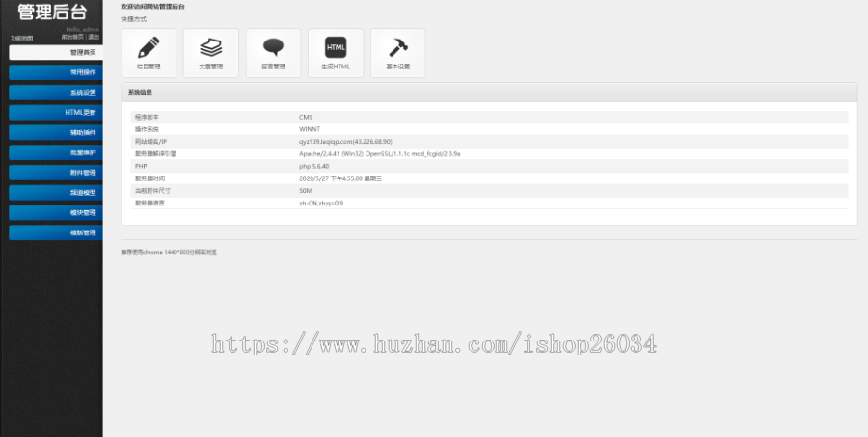868x437 pixels.
Task: Expand the 系统设置 sidebar menu
Action: pyautogui.click(x=56, y=93)
